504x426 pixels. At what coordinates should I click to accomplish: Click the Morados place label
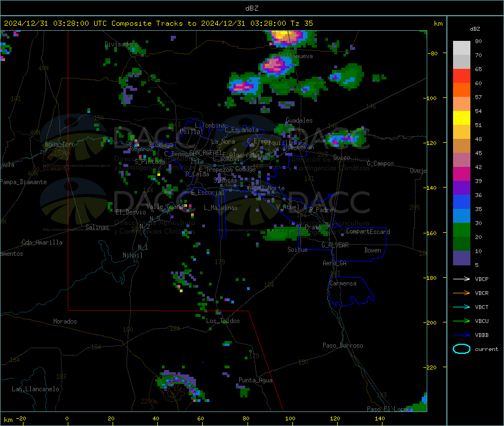click(x=65, y=321)
